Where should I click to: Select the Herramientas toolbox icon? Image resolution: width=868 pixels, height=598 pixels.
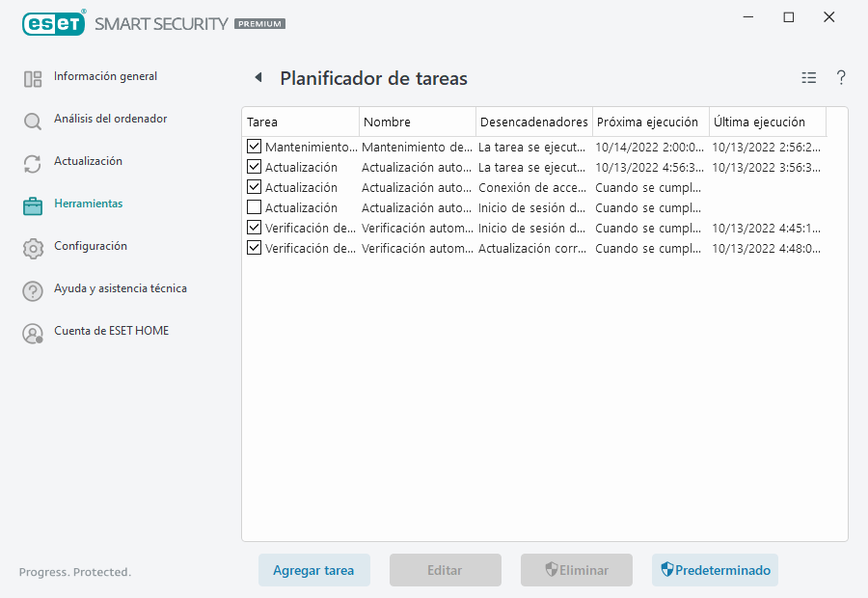[32, 204]
